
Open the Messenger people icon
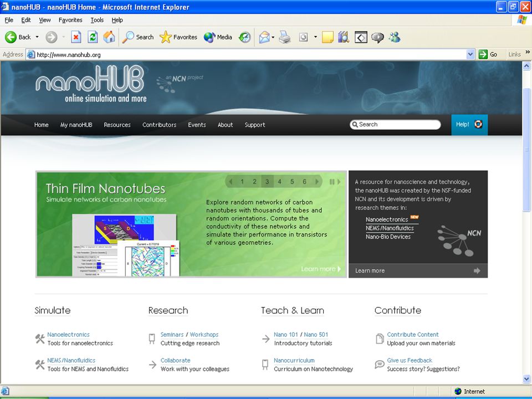click(395, 37)
